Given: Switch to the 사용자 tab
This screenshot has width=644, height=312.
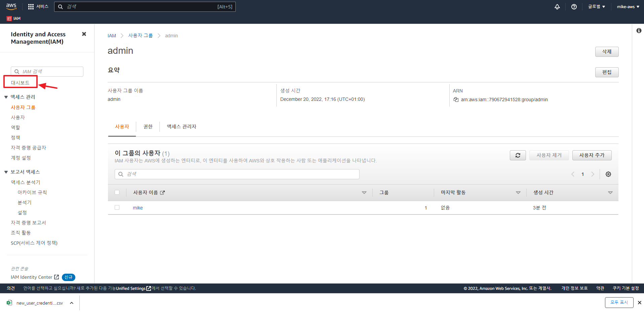Looking at the screenshot, I should pos(122,127).
